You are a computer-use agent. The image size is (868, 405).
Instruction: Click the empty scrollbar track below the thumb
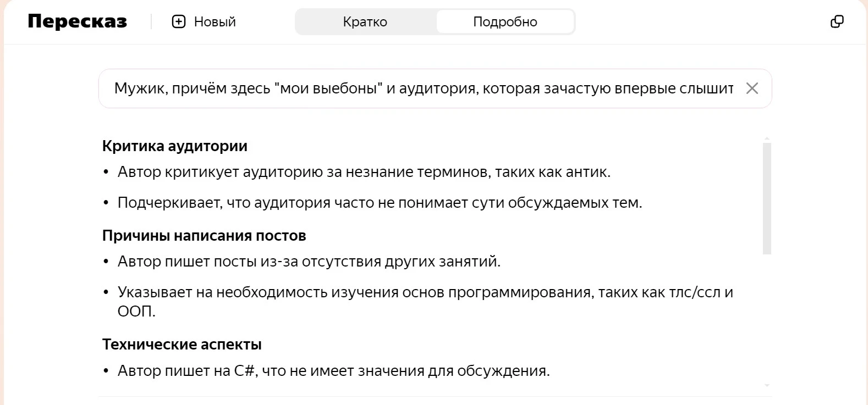767,318
